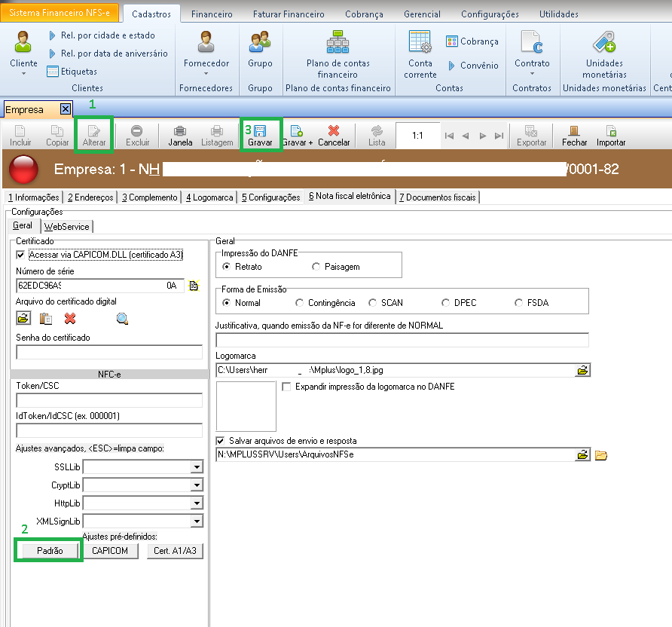Open the CryptLib combo box
Image resolution: width=672 pixels, height=627 pixels.
point(197,485)
